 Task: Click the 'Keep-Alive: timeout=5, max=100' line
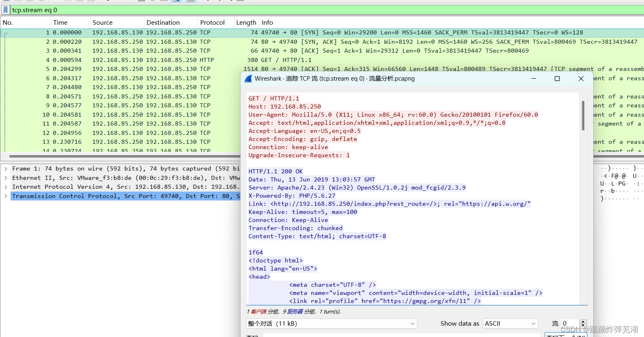[x=303, y=212]
